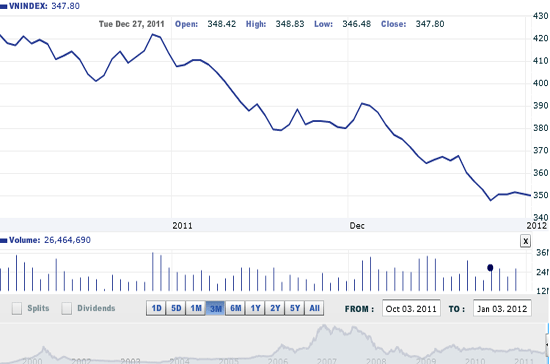Click the highlighted volume data point dot

490,268
